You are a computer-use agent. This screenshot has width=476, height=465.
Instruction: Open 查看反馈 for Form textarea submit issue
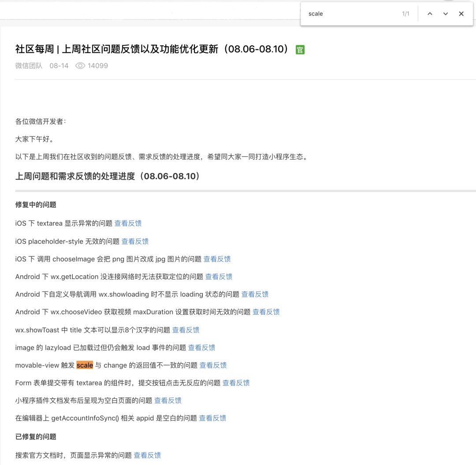click(236, 383)
